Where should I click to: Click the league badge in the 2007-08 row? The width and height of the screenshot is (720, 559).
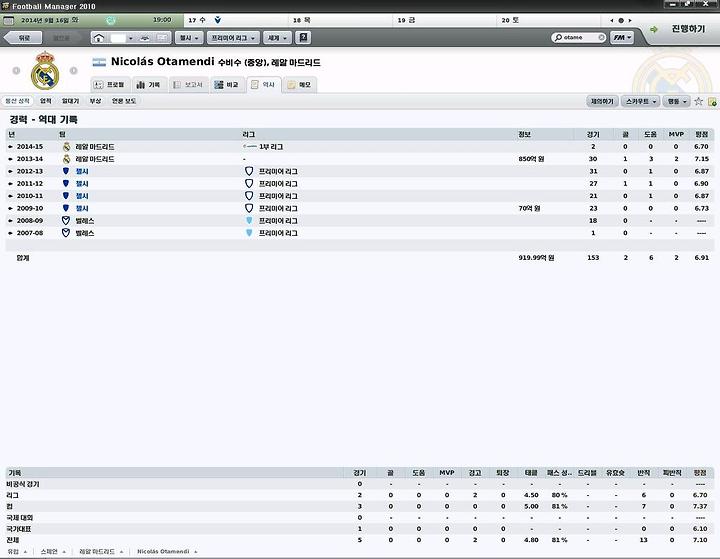[249, 233]
